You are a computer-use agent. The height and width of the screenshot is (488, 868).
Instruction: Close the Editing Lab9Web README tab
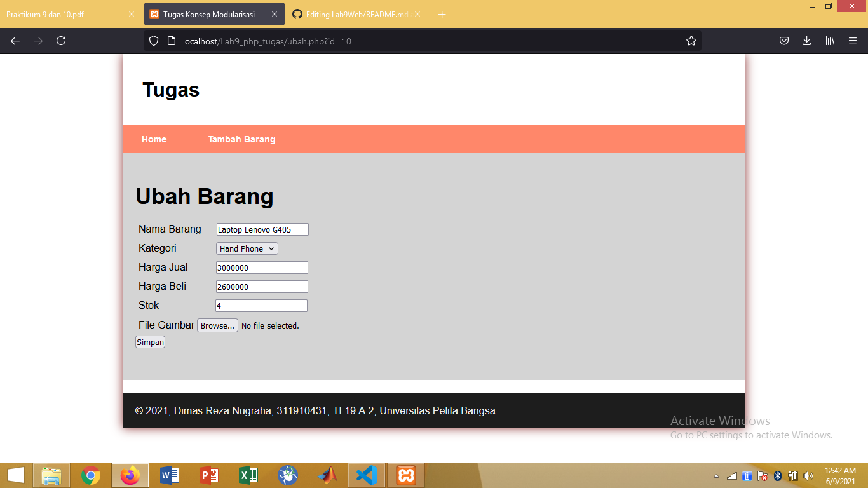pos(418,14)
